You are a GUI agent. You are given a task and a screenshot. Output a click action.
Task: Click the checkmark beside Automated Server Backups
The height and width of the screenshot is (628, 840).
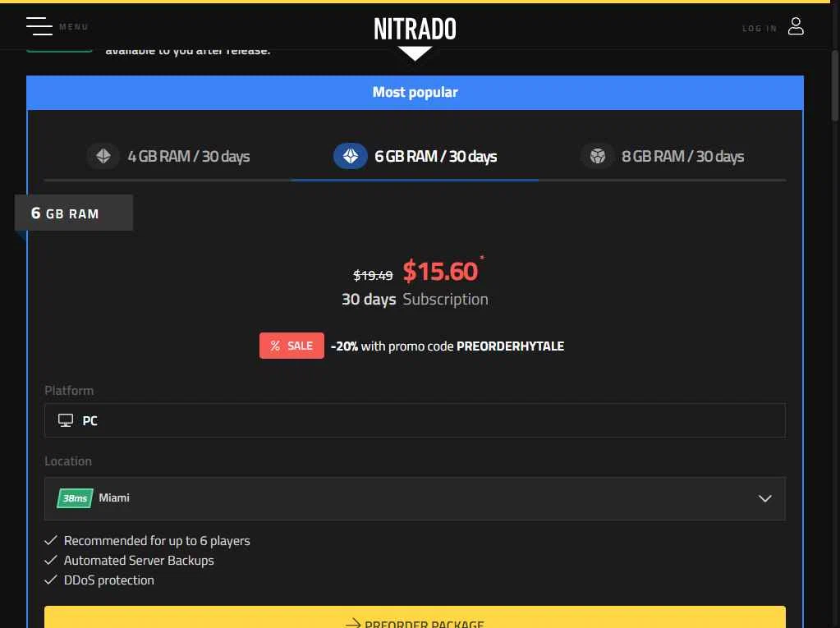click(x=51, y=560)
